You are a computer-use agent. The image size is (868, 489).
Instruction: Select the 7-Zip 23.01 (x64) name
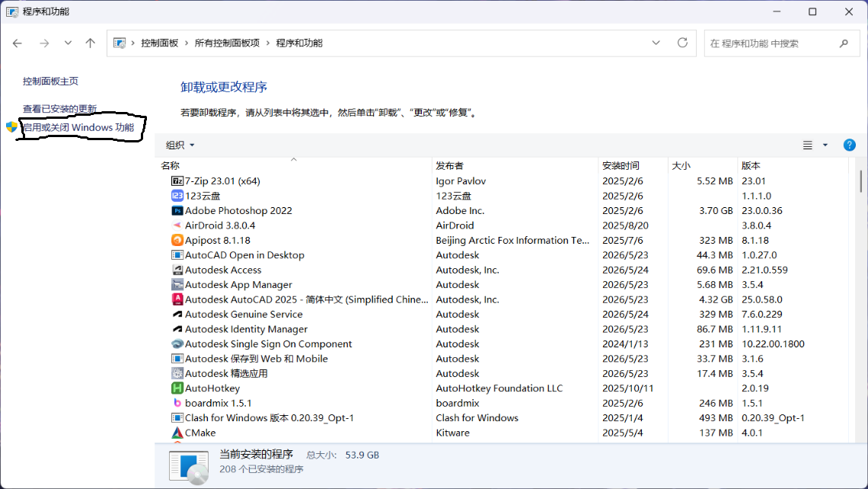222,181
